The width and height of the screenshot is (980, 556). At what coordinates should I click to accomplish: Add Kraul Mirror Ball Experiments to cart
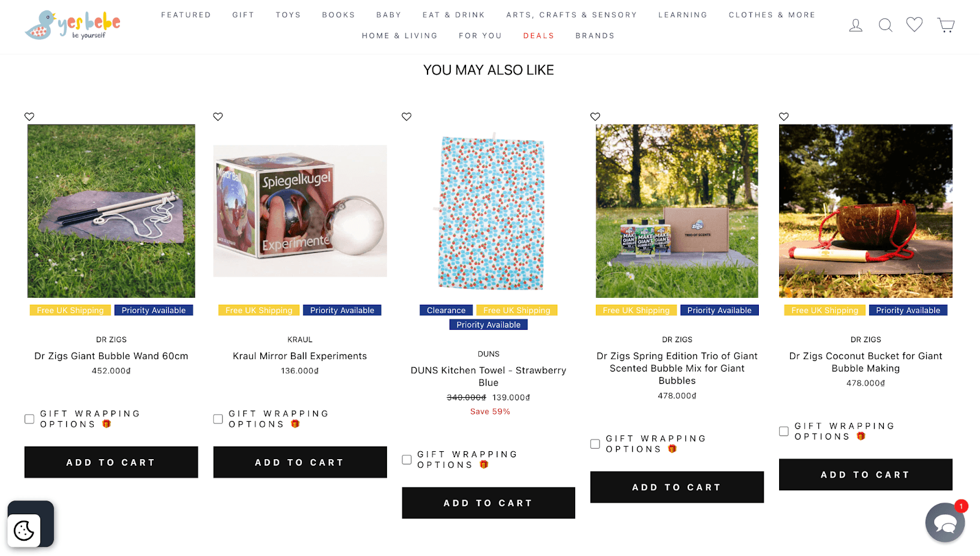click(x=300, y=462)
